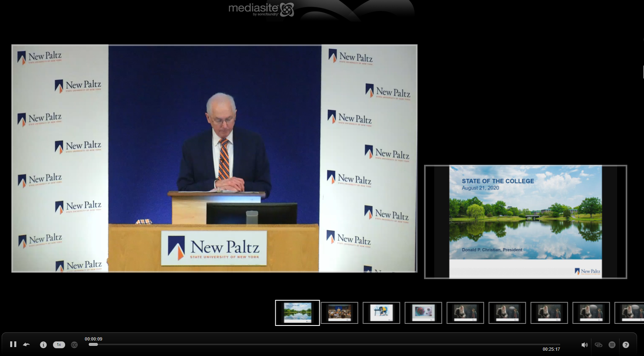The image size is (644, 356).
Task: Open the presentation info icon
Action: pyautogui.click(x=43, y=345)
